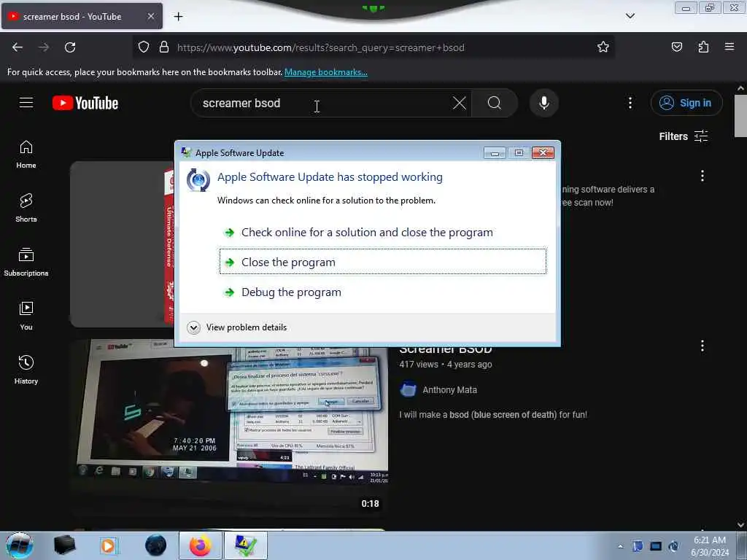The image size is (747, 560).
Task: Open History in YouTube sidebar
Action: click(x=26, y=370)
